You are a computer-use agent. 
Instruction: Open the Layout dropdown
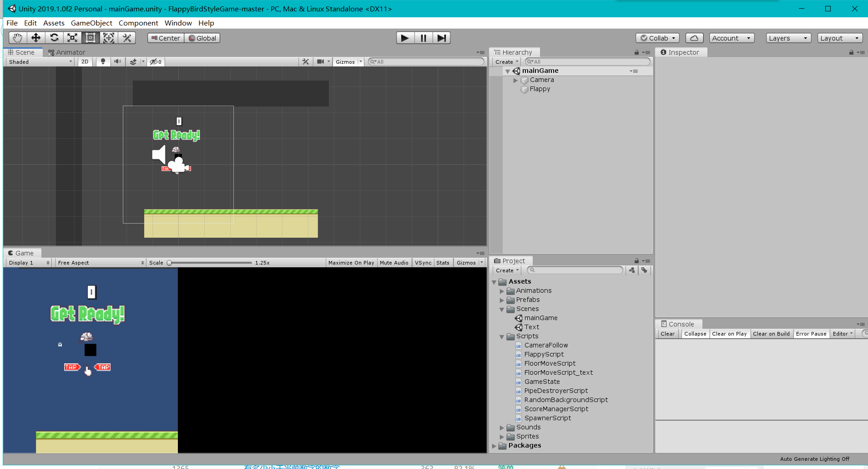tap(840, 38)
